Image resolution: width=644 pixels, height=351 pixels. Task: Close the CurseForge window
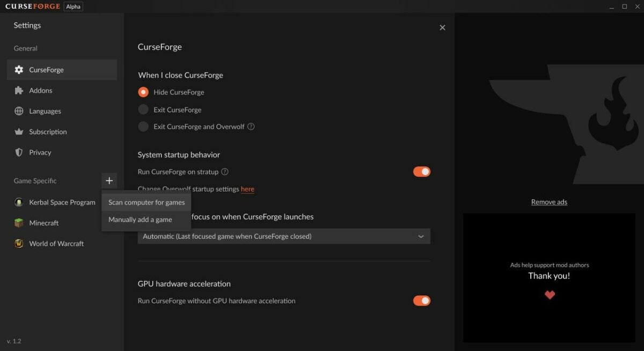click(636, 6)
